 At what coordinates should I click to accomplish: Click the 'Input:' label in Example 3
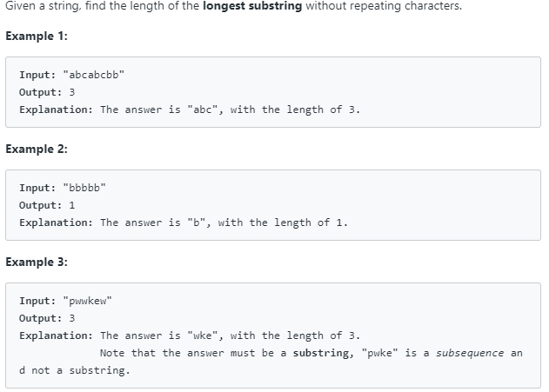coord(37,301)
